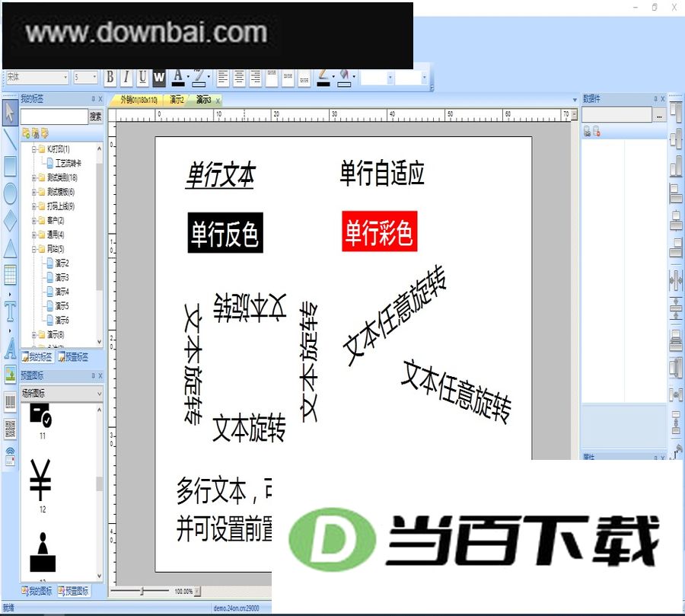Open the 宋体 font name dropdown
This screenshot has width=685, height=616.
(65, 78)
